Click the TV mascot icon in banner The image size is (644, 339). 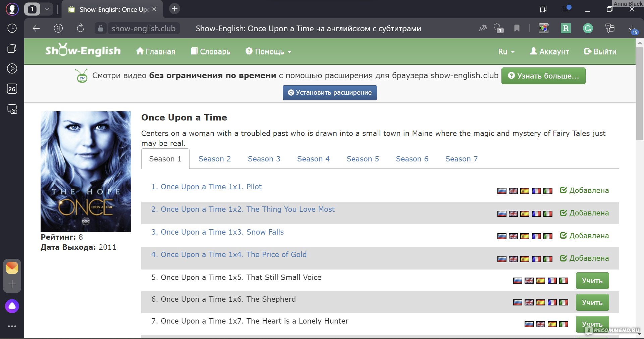[82, 76]
